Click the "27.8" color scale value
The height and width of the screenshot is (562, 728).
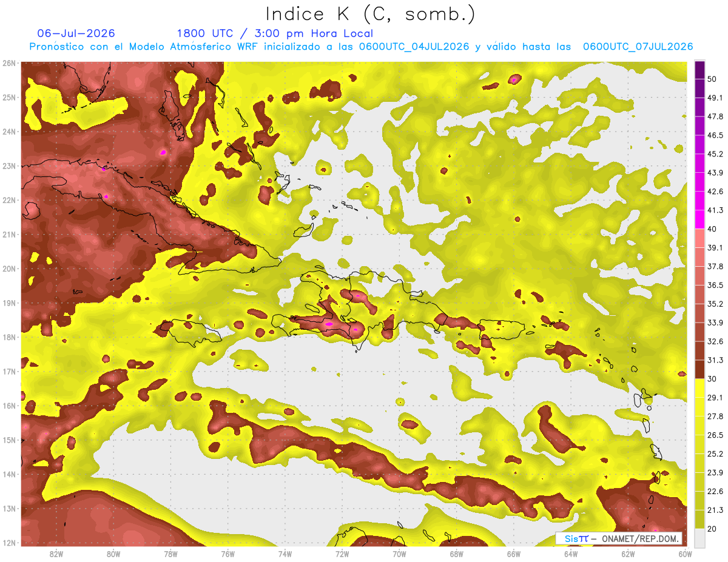coord(715,416)
